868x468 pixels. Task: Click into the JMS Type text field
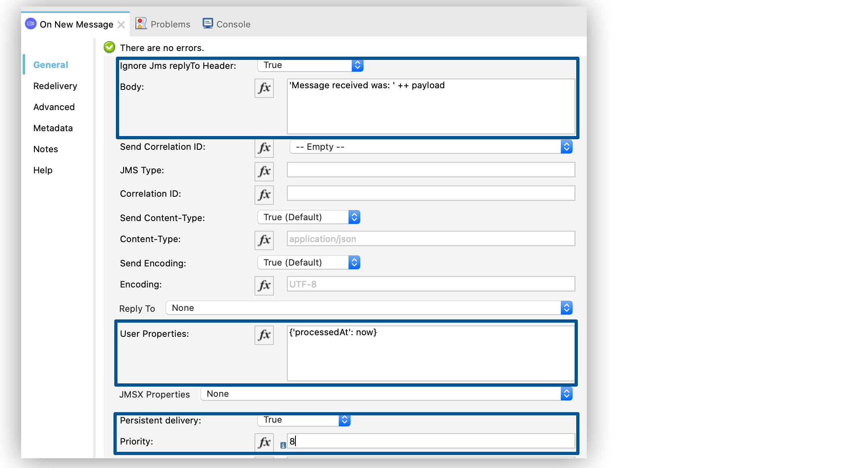[430, 170]
